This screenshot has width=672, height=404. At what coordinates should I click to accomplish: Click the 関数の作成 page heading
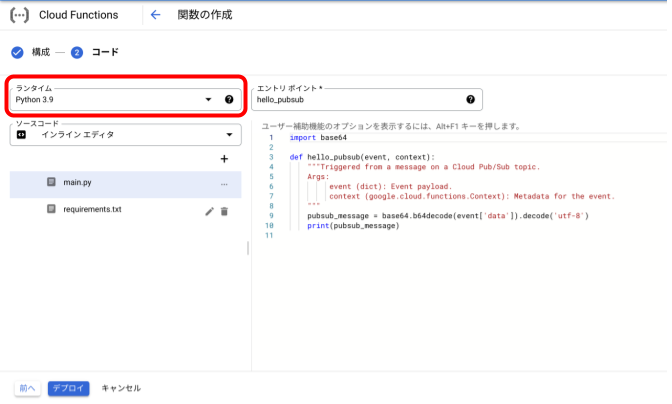coord(205,15)
